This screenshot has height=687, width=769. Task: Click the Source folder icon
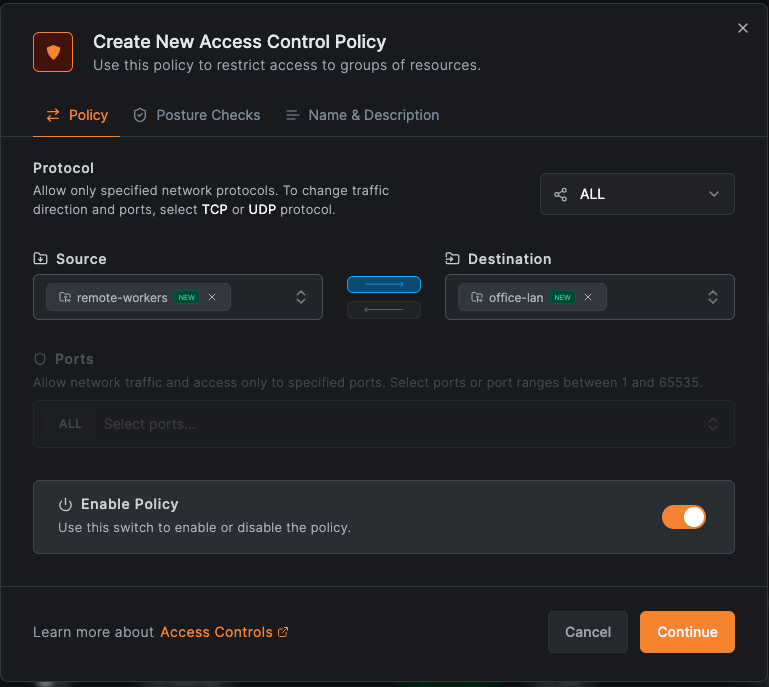click(x=40, y=259)
